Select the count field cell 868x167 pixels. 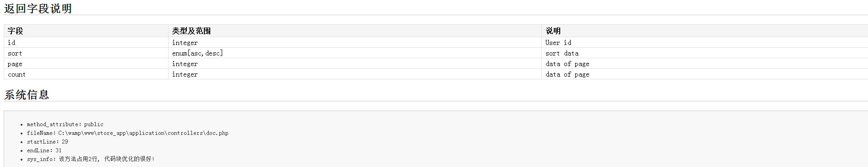[86, 74]
